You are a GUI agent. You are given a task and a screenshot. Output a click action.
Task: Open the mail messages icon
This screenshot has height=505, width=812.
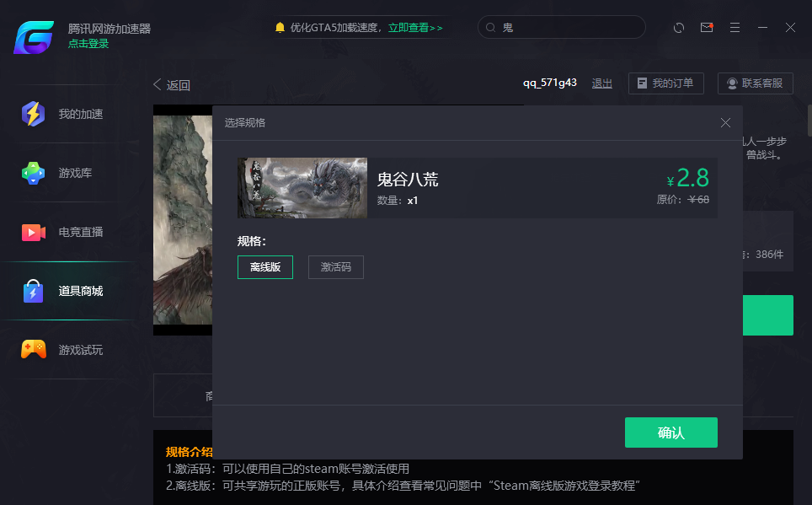pos(707,28)
